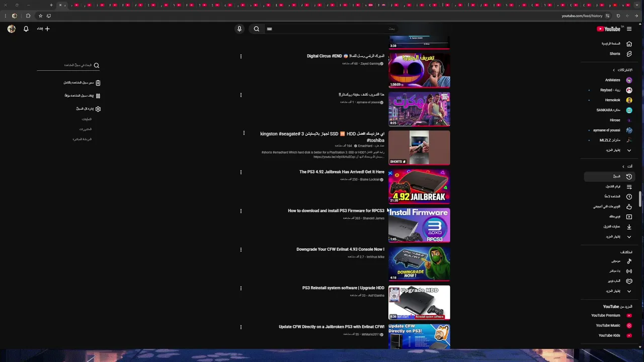Click the YouTube logo
Viewport: 644px width, 362px height.
609,29
